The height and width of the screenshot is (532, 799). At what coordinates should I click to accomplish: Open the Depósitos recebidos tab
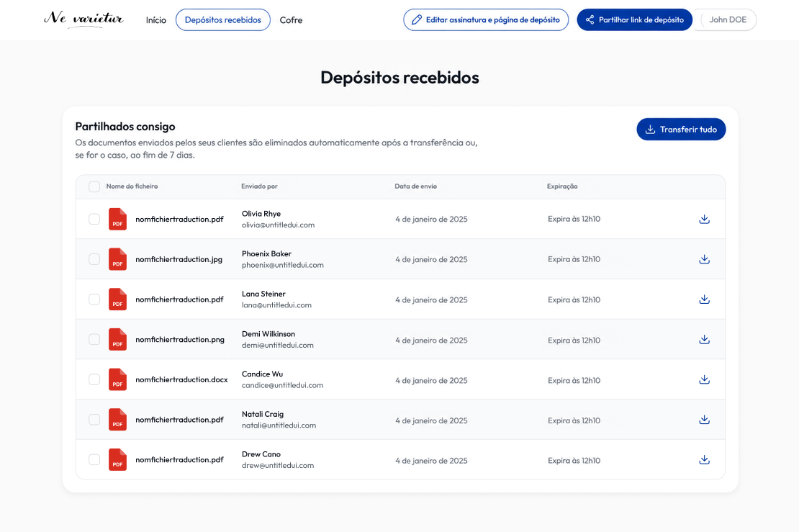223,20
